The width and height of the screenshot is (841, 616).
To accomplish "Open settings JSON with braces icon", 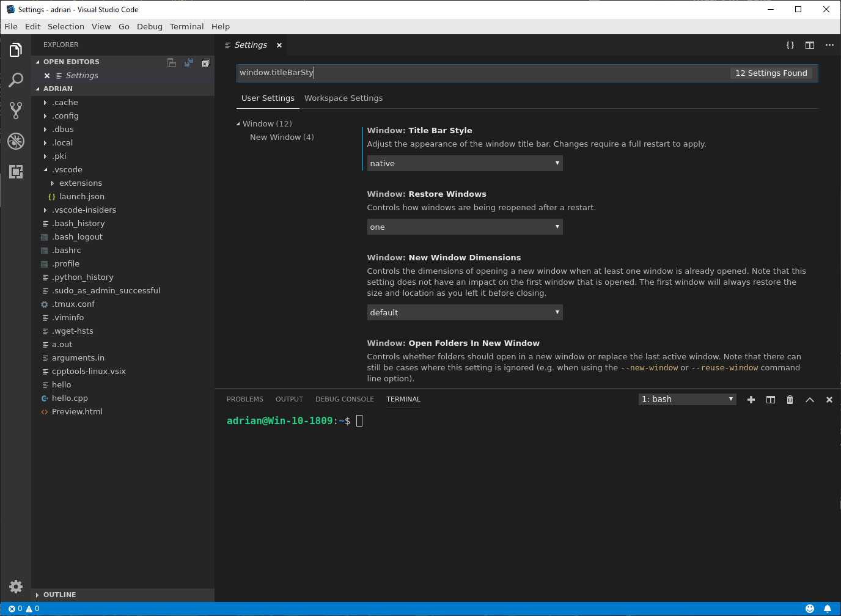I will pyautogui.click(x=790, y=45).
